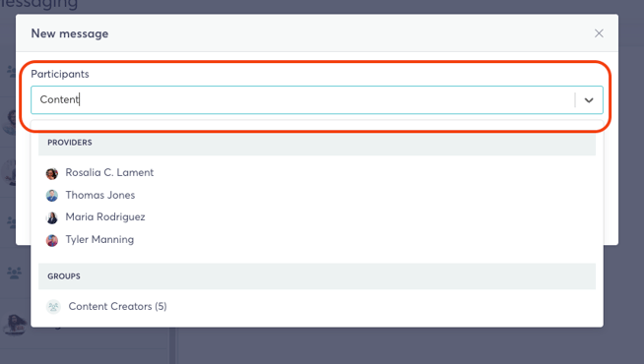This screenshot has height=364, width=644.
Task: Close the New message dialog
Action: click(599, 33)
